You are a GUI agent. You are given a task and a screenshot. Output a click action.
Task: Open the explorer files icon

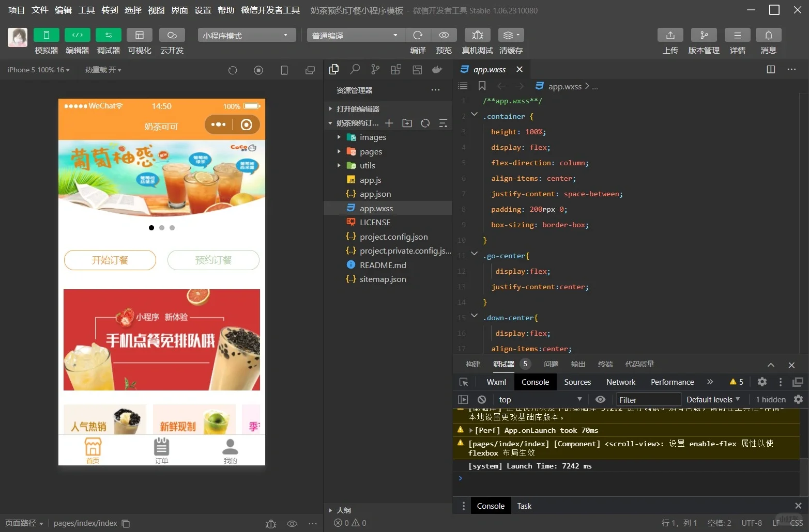[334, 69]
